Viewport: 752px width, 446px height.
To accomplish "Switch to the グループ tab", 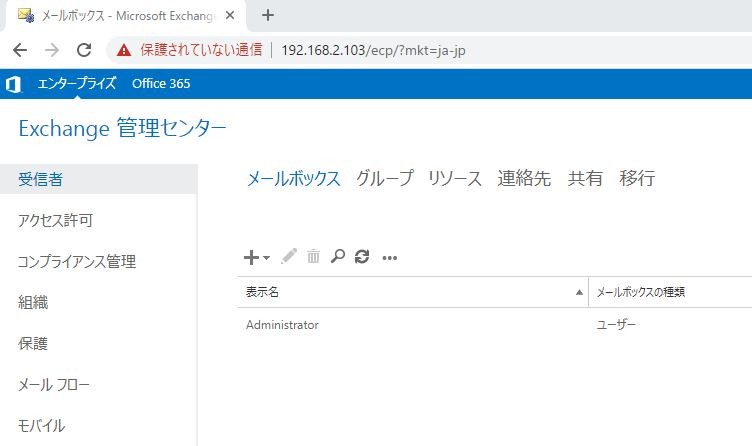I will click(x=385, y=178).
